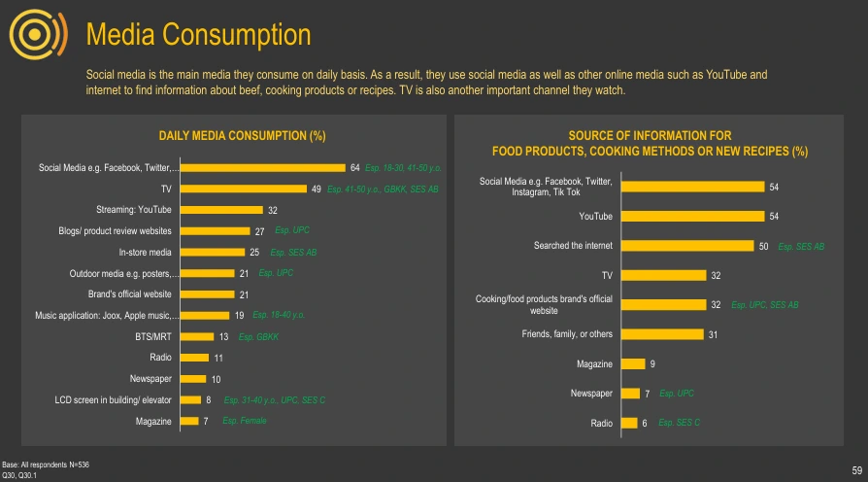
Task: Click the "Esp. SES C" note beside Radio 6
Action: coord(679,423)
